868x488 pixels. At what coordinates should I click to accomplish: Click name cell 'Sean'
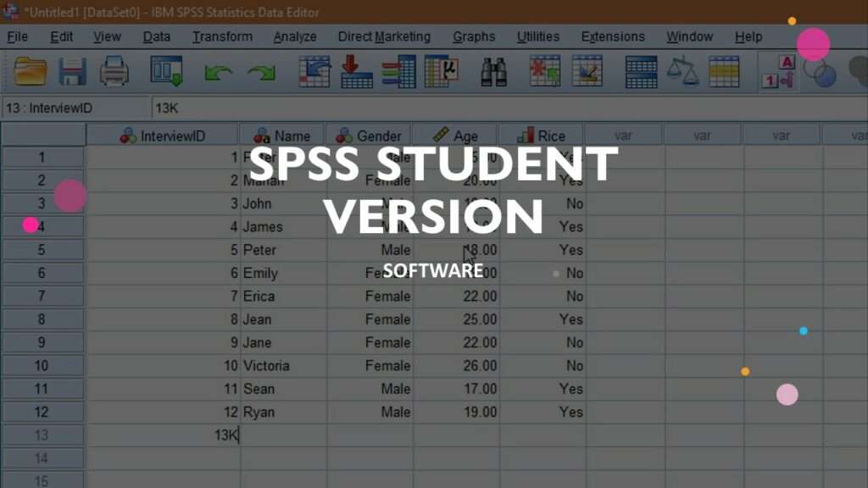283,389
